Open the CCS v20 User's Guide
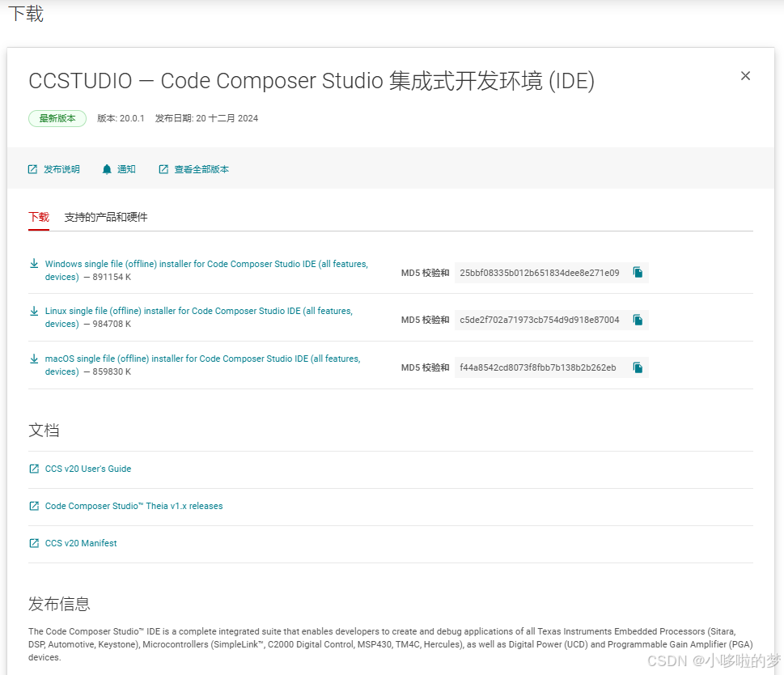This screenshot has width=784, height=675. (x=88, y=469)
